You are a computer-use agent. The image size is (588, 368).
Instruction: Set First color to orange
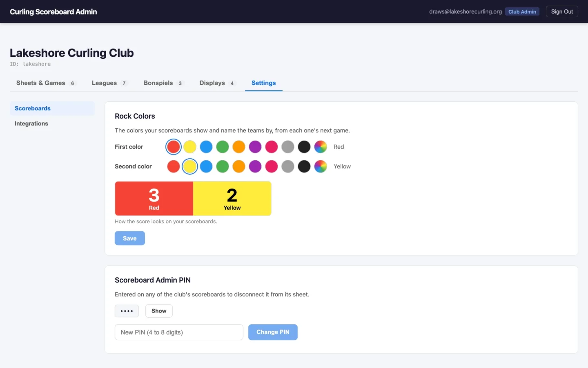[239, 147]
